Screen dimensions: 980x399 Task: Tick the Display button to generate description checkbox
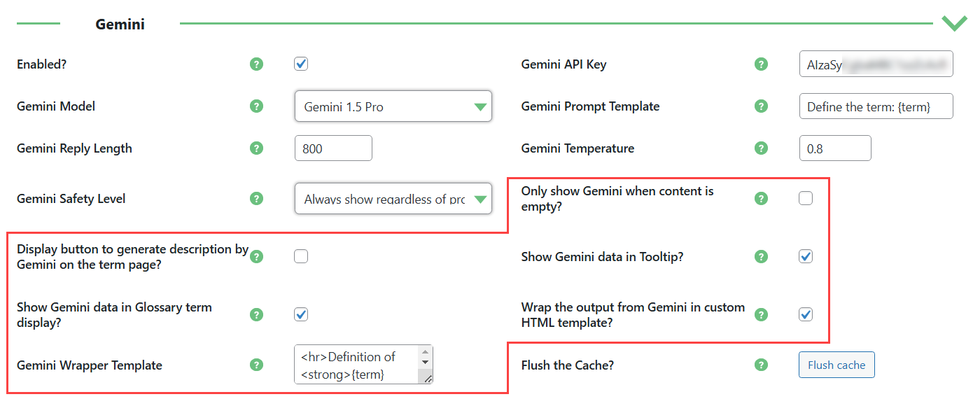point(301,257)
